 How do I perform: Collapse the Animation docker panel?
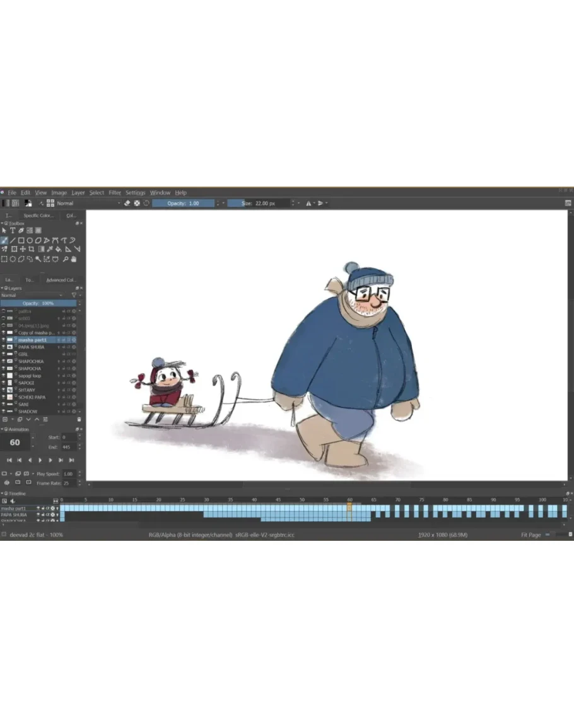point(2,429)
